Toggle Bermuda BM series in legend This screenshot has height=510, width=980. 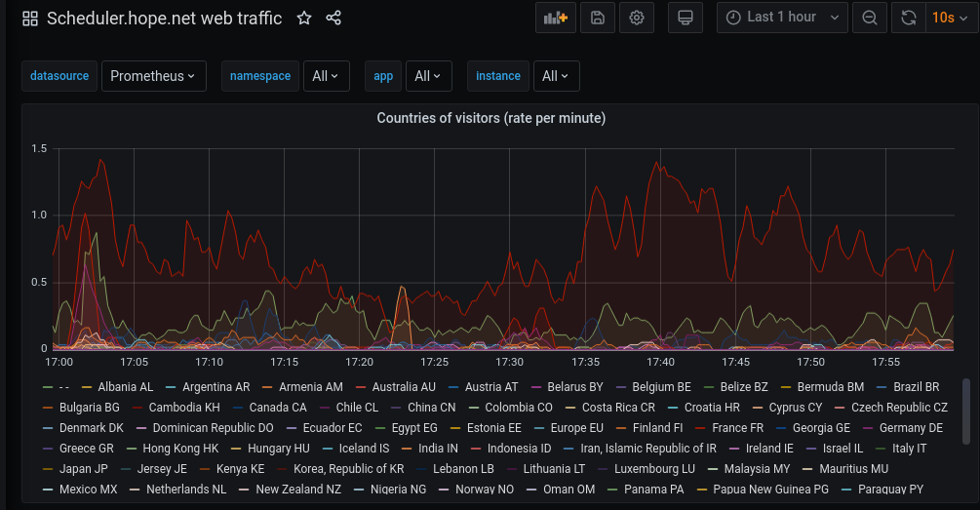pos(831,387)
